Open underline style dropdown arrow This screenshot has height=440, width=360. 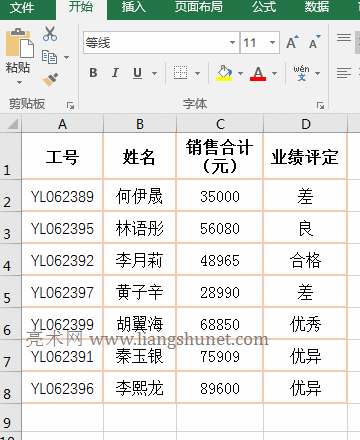pos(154,73)
